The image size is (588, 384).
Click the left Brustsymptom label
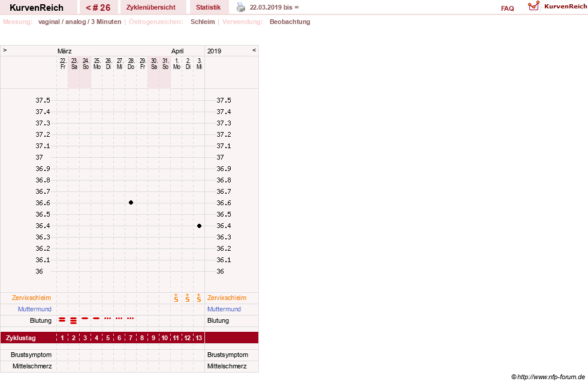[x=31, y=355]
